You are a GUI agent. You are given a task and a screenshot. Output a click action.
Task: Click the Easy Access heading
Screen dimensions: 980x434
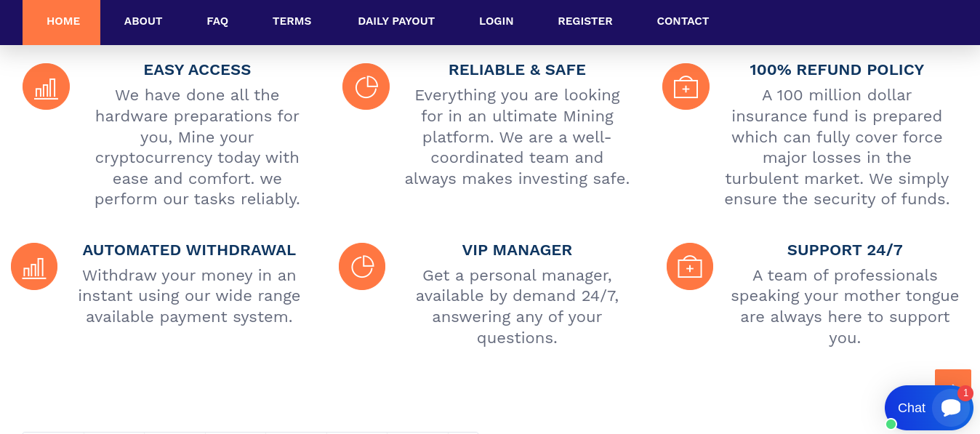tap(197, 70)
